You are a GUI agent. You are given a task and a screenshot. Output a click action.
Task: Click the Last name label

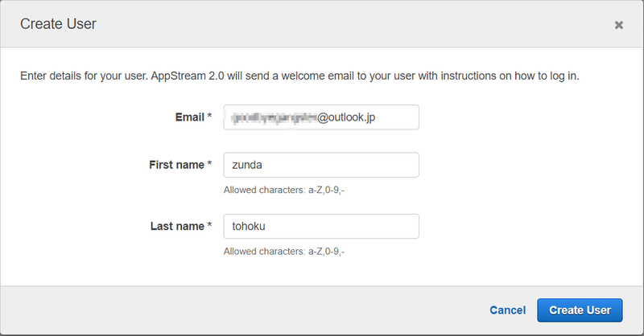[x=177, y=227]
